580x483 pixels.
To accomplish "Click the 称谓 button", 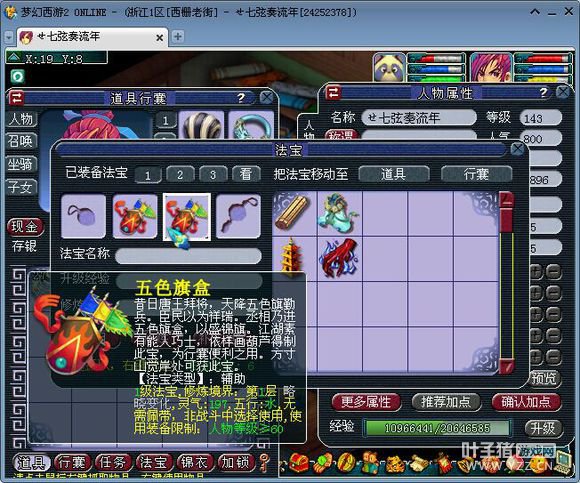I will click(341, 135).
